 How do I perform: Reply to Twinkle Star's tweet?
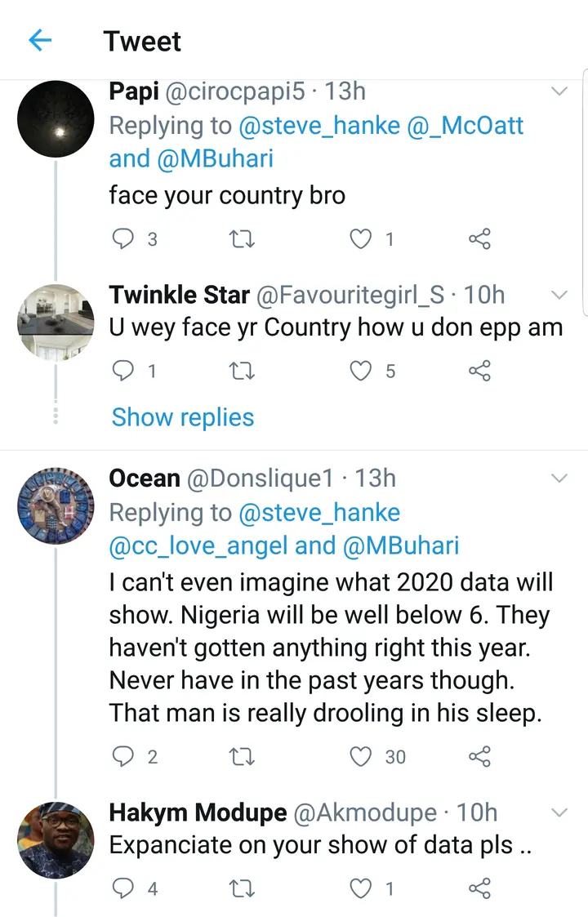tap(122, 372)
